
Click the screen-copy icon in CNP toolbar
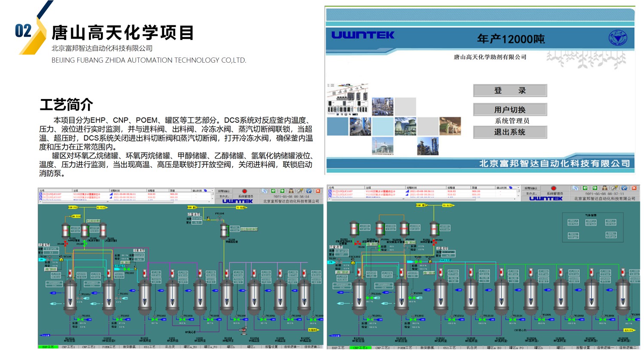point(575,188)
